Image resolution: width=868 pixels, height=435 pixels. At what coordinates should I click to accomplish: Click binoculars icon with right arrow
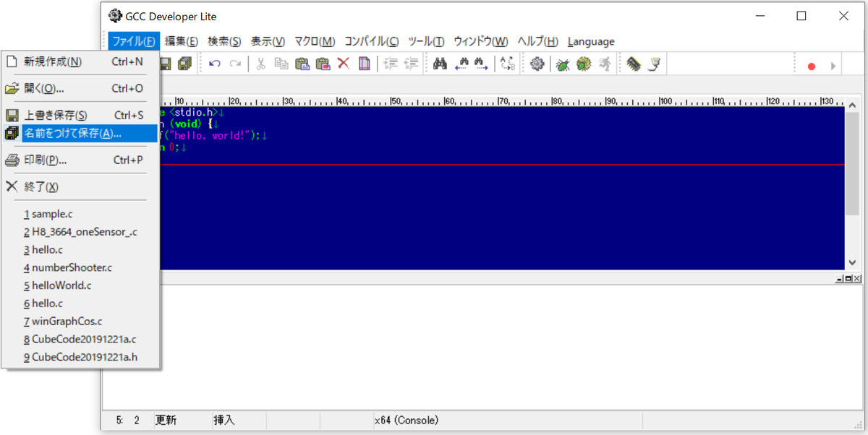482,64
